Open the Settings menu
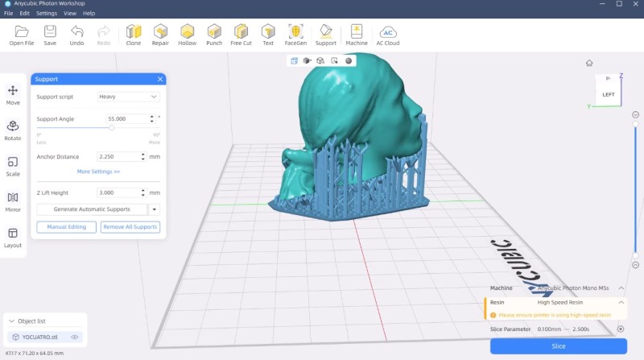644x360 pixels. point(47,13)
